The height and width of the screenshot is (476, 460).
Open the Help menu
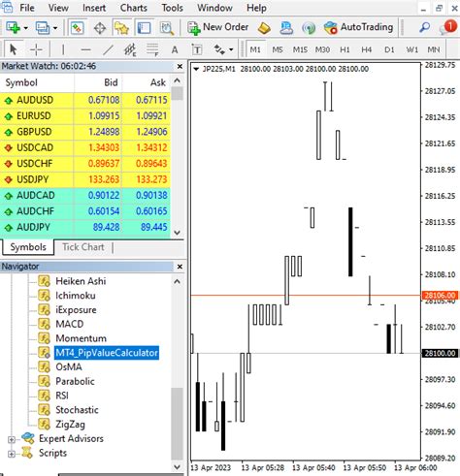point(256,8)
